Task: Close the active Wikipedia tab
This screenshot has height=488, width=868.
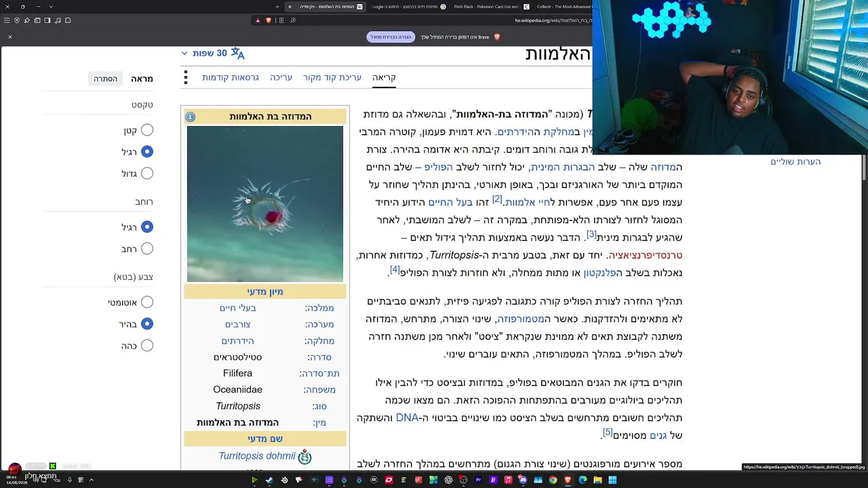Action: pyautogui.click(x=290, y=7)
